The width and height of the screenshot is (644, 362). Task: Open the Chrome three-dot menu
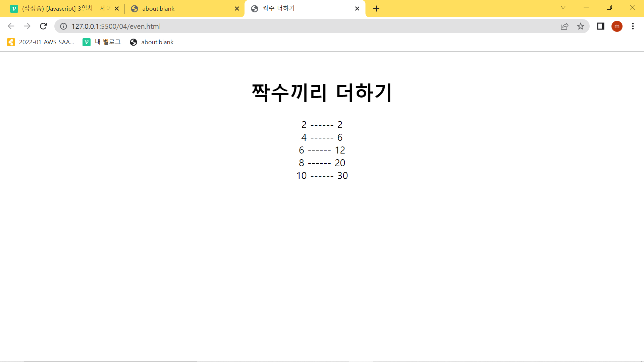(x=633, y=26)
